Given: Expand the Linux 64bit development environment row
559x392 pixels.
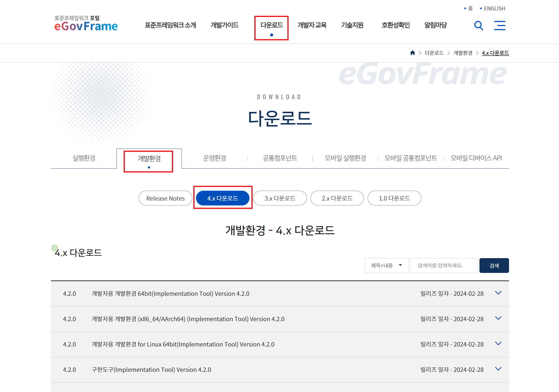Looking at the screenshot, I should pyautogui.click(x=498, y=344).
